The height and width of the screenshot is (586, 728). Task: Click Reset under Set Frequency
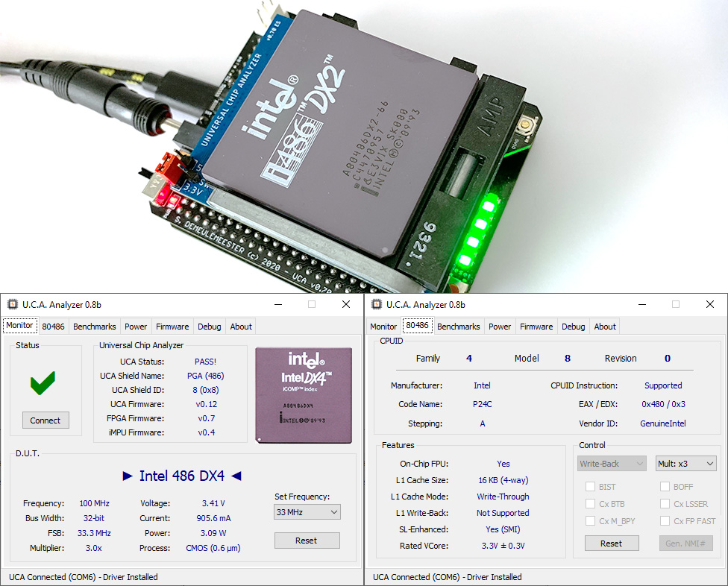pos(307,540)
